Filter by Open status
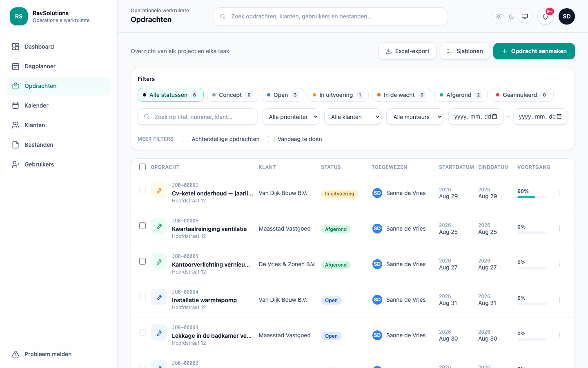588x368 pixels. pyautogui.click(x=283, y=95)
